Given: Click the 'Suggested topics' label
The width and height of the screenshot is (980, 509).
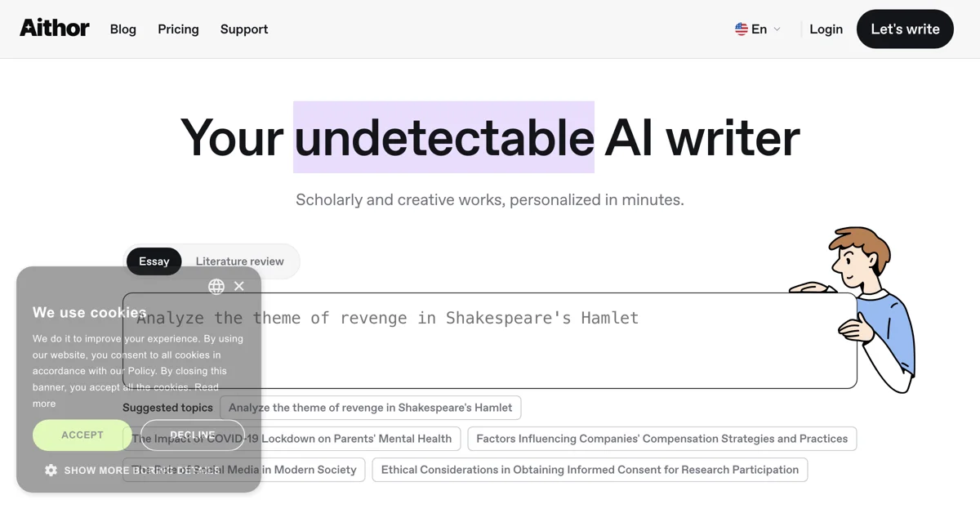Looking at the screenshot, I should (167, 408).
